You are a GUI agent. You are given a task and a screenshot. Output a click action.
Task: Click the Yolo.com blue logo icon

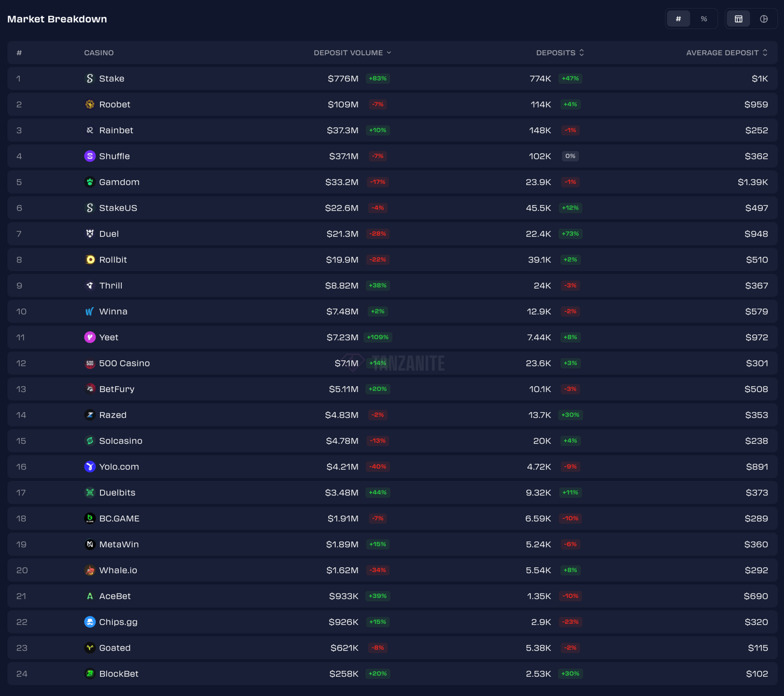click(90, 466)
